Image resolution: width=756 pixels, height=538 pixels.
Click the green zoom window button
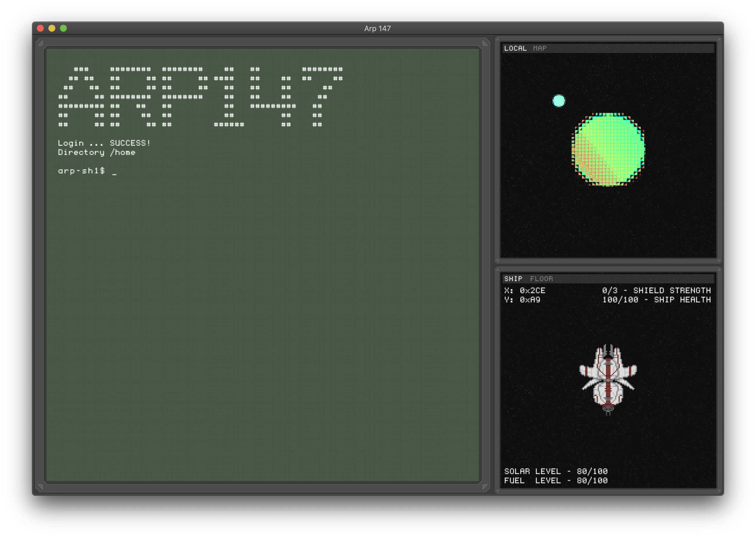coord(63,29)
